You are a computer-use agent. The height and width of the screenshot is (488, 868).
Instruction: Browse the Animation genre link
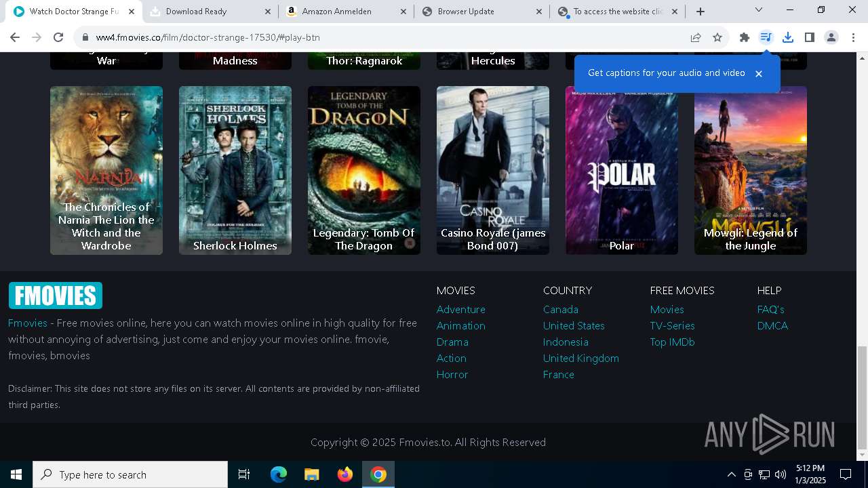pos(461,325)
